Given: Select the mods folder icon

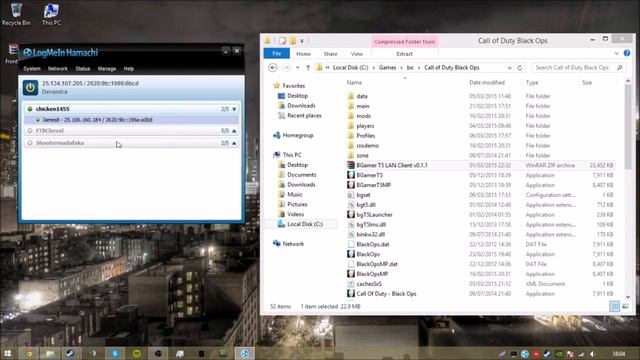Looking at the screenshot, I should 351,116.
